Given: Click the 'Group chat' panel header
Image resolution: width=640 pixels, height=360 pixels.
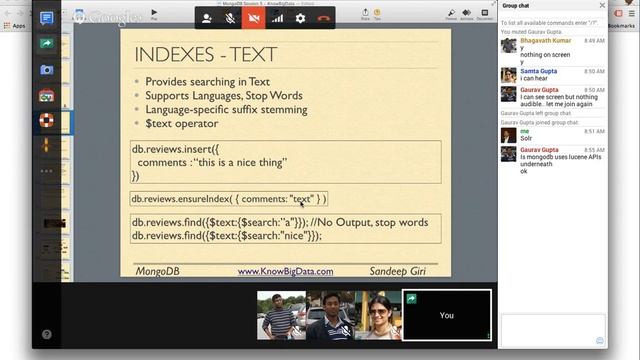Looking at the screenshot, I should [x=516, y=6].
